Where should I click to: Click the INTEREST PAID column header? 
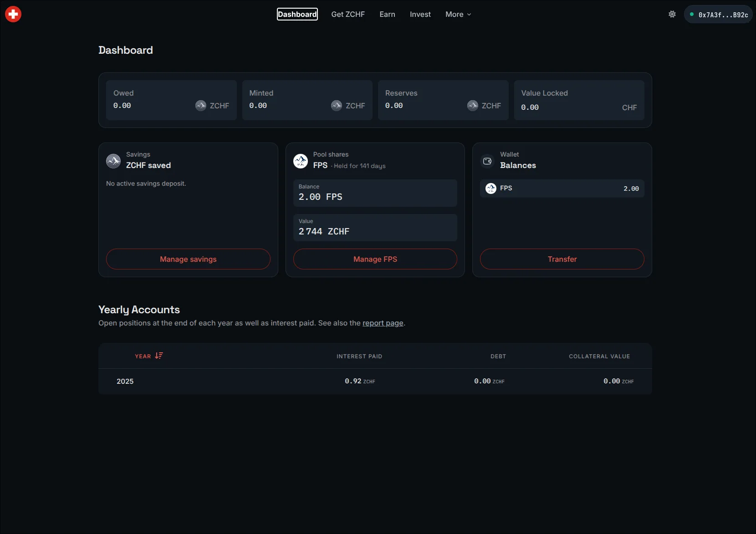[x=359, y=356]
